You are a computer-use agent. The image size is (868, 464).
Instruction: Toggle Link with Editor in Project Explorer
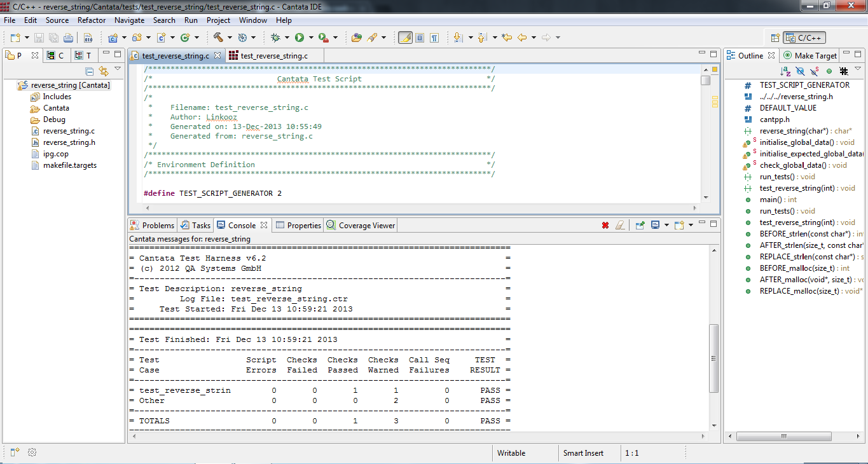pos(104,71)
